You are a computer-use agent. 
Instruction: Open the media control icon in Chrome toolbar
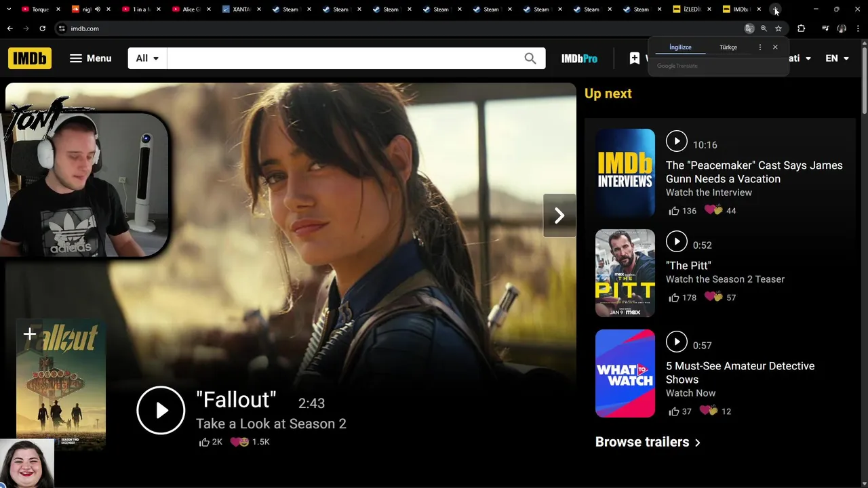(825, 28)
